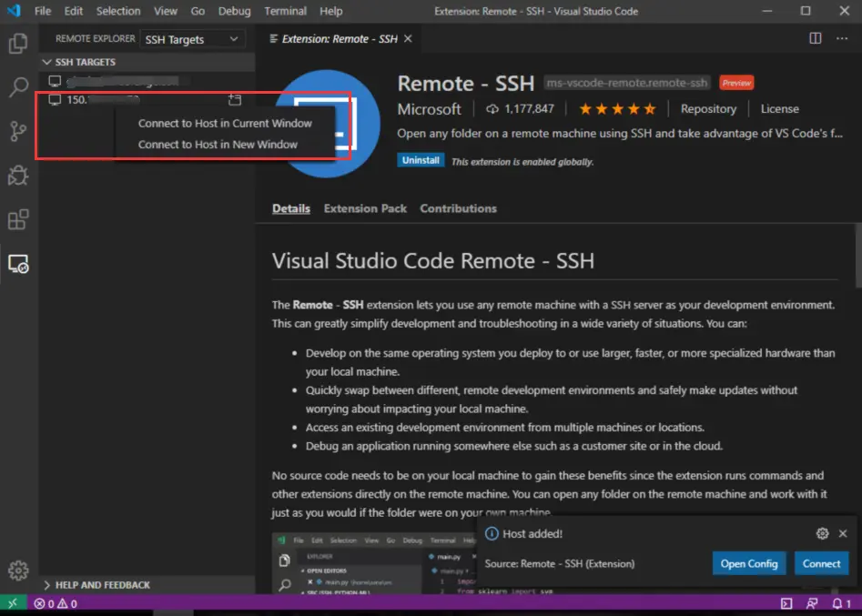Open the Source Control view
Image resolution: width=862 pixels, height=616 pixels.
point(18,131)
